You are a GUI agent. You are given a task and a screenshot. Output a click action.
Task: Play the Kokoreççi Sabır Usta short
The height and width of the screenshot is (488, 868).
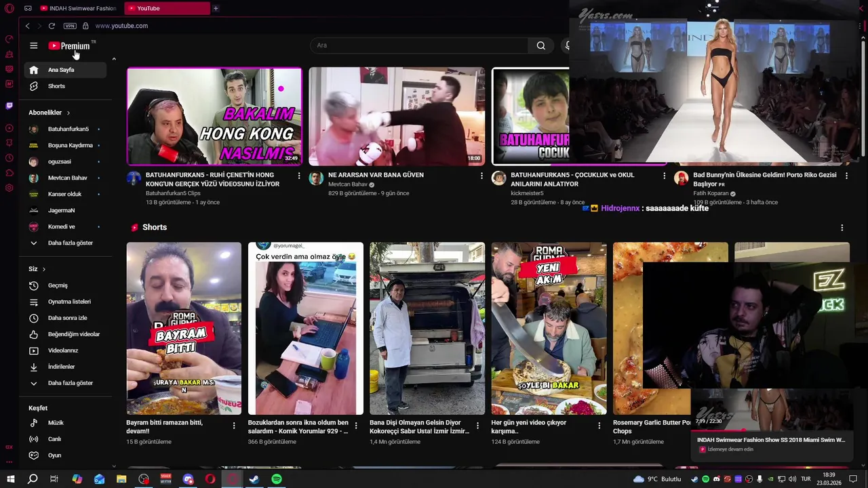click(x=427, y=328)
